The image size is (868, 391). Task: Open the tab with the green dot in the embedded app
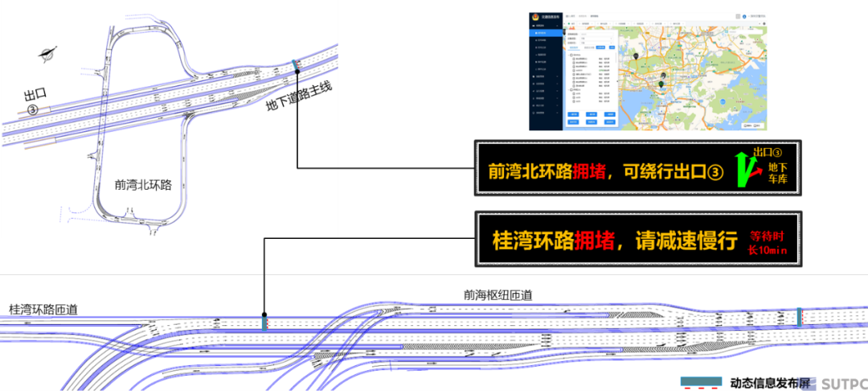click(572, 24)
